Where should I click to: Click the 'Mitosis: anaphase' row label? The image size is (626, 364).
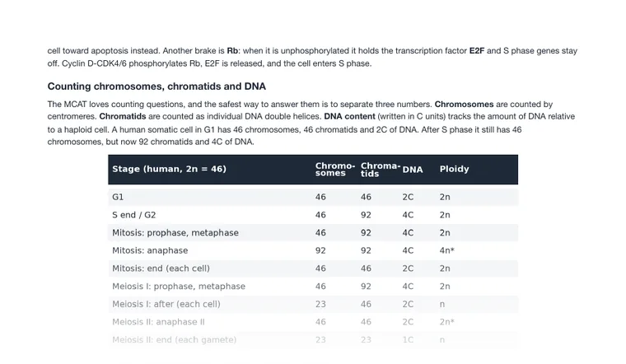[150, 250]
